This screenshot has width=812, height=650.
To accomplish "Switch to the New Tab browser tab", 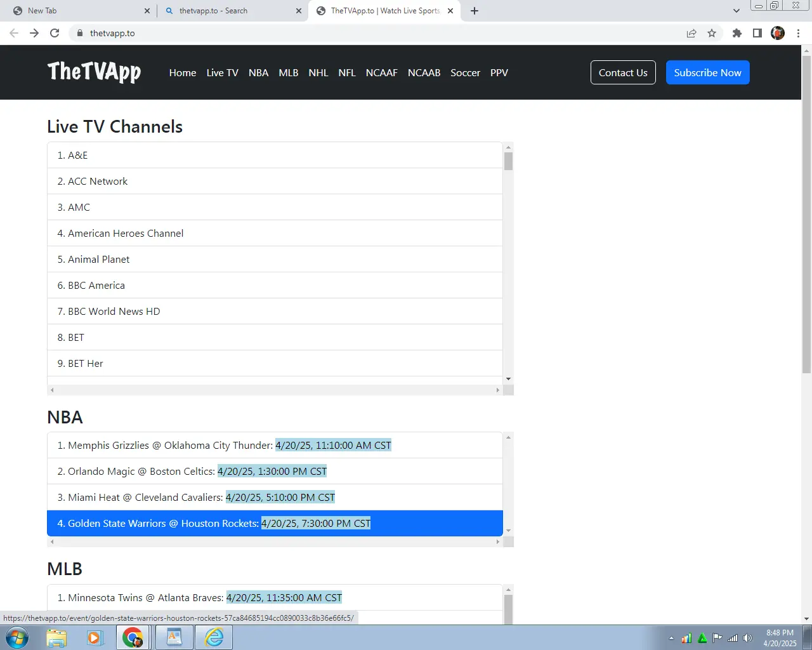I will pyautogui.click(x=79, y=11).
